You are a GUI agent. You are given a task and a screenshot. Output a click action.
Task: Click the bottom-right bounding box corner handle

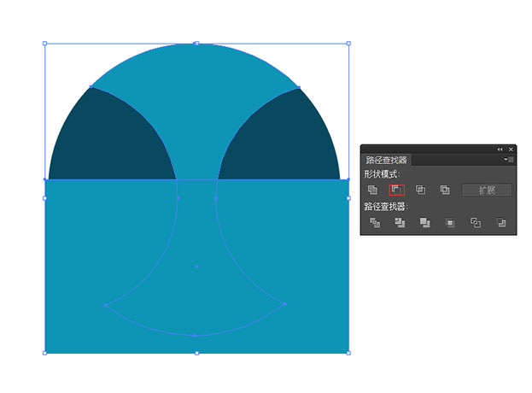pyautogui.click(x=348, y=352)
